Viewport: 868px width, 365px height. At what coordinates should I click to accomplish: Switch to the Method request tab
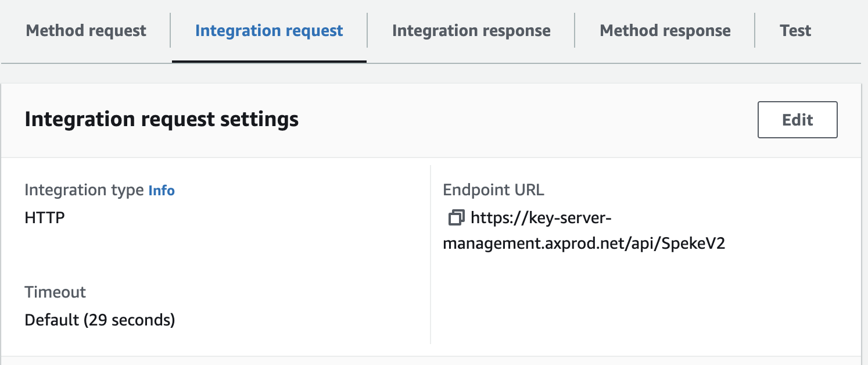tap(85, 30)
